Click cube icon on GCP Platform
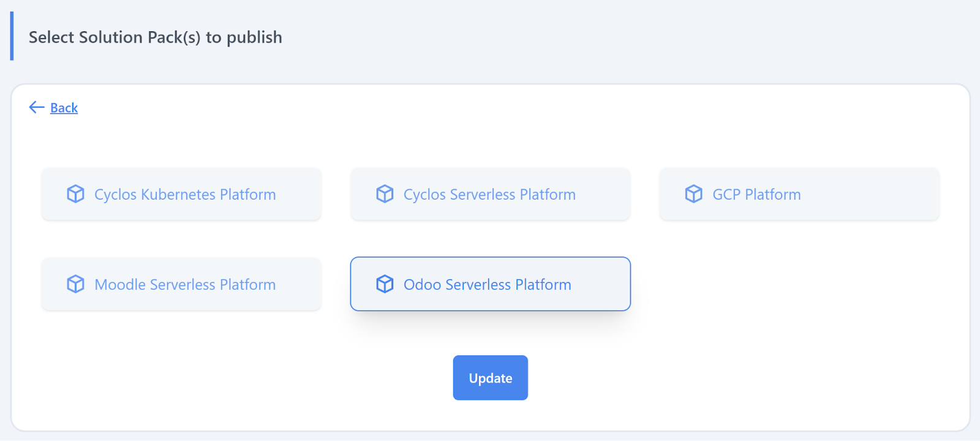The image size is (980, 441). (x=693, y=194)
